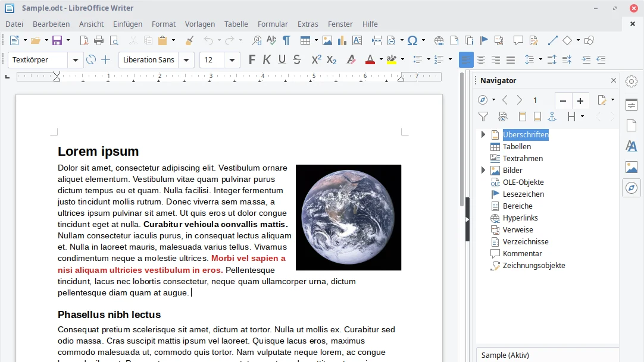The height and width of the screenshot is (362, 644).
Task: Insert a hyperlink
Action: (x=439, y=40)
